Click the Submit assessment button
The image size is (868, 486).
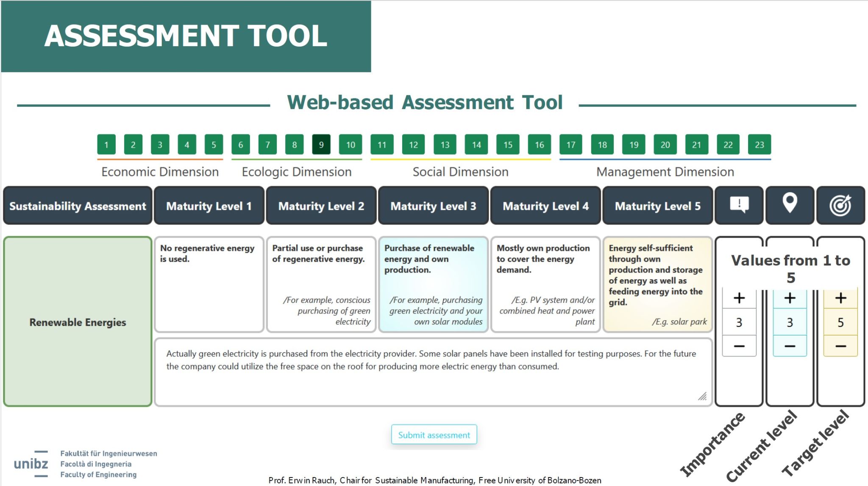click(x=434, y=435)
